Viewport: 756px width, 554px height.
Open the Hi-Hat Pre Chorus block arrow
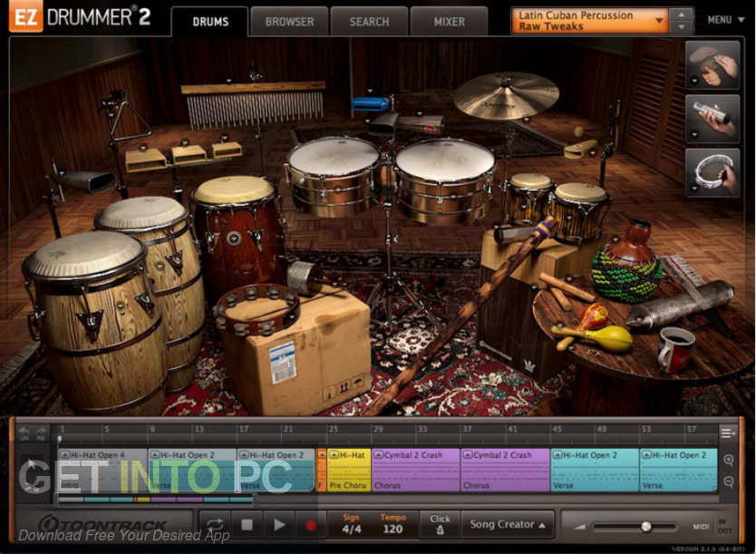point(334,454)
